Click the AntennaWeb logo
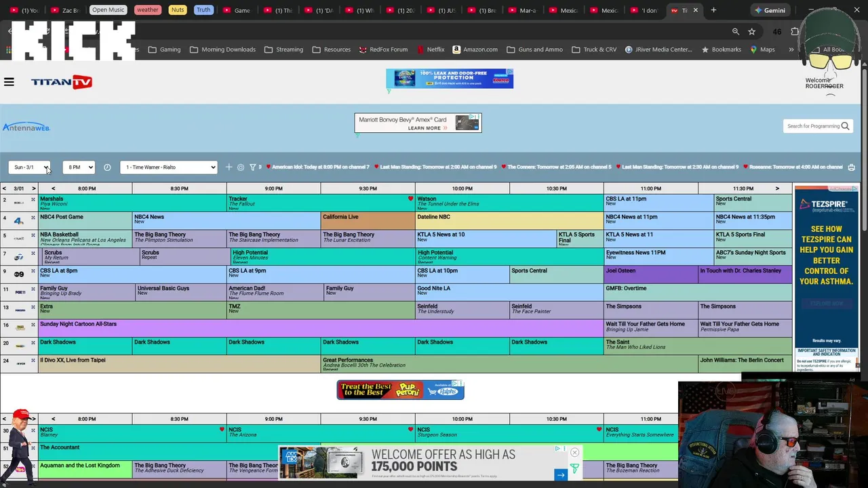868x488 pixels. point(26,127)
